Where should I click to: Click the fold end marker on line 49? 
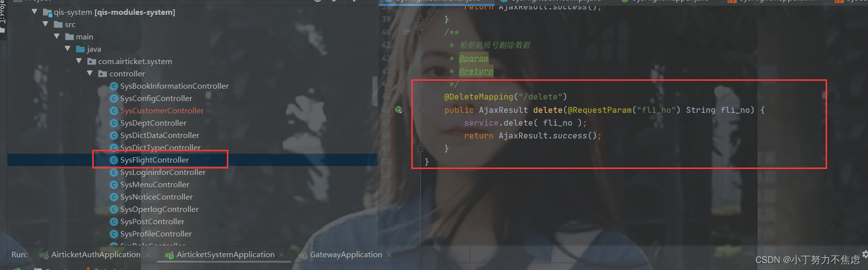click(x=420, y=148)
